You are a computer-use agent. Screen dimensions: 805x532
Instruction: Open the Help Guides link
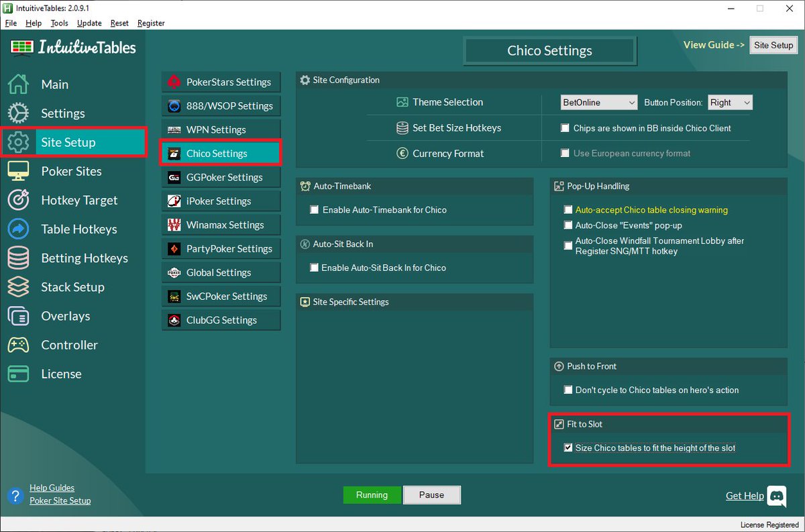[52, 488]
